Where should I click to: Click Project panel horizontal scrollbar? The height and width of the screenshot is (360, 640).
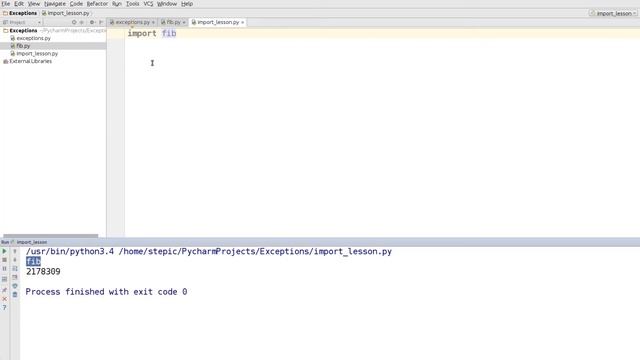point(51,236)
